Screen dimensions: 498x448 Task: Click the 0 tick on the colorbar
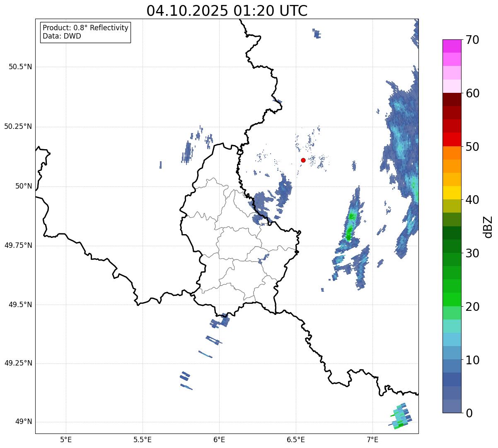pos(469,413)
